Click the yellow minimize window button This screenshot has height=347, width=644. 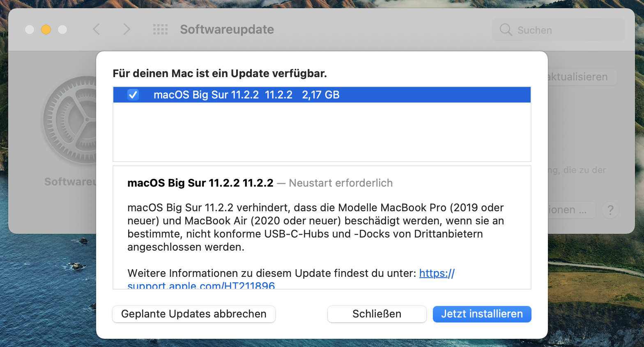click(46, 30)
